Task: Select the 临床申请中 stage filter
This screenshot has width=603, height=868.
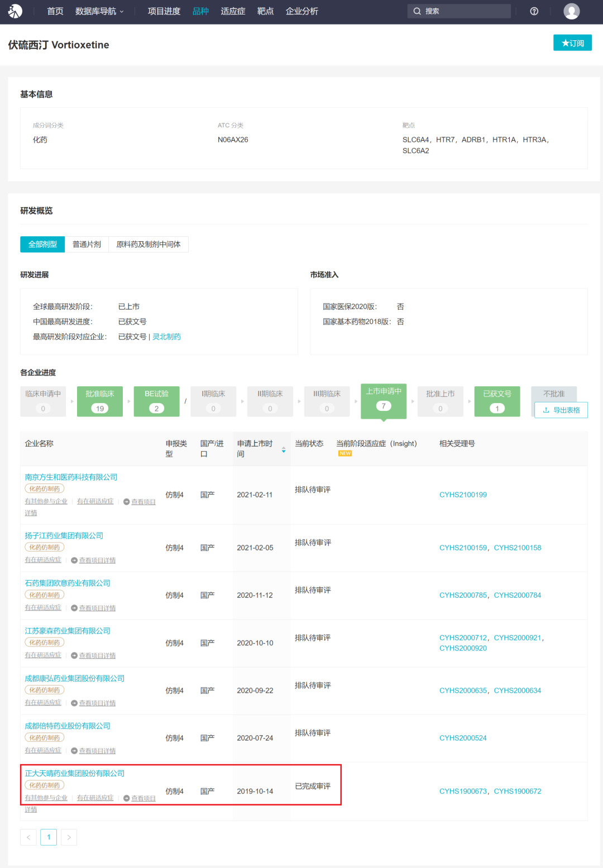Action: [x=43, y=401]
